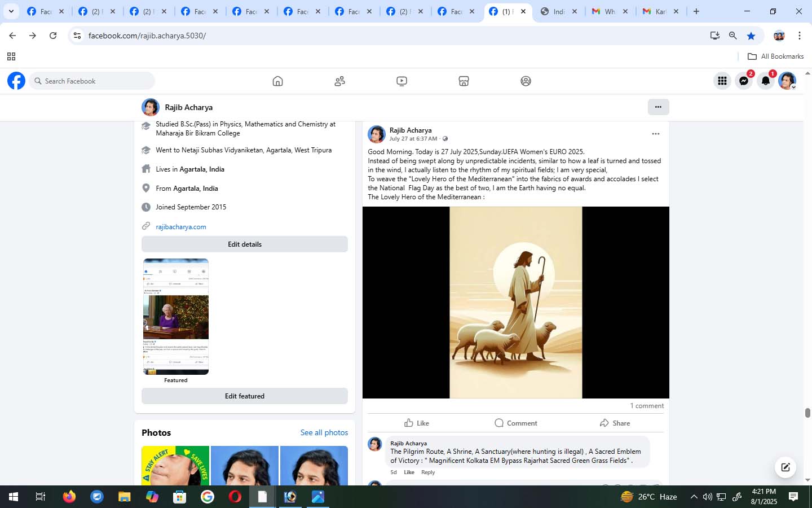Click the page vertical scrollbar thumb
The image size is (812, 508).
[807, 413]
